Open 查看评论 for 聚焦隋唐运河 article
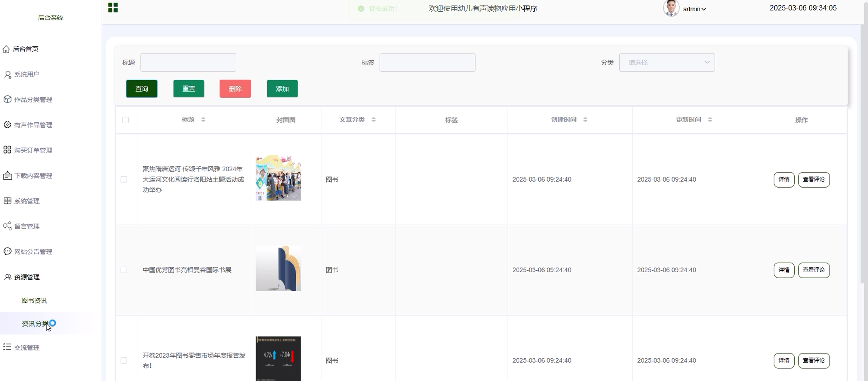Screen dimensions: 868x381 [814, 179]
